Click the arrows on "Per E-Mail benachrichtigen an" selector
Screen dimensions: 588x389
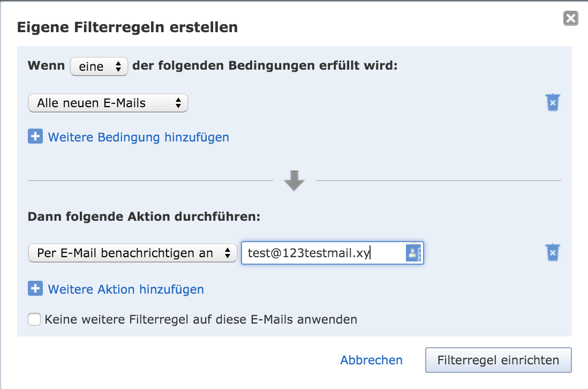228,253
